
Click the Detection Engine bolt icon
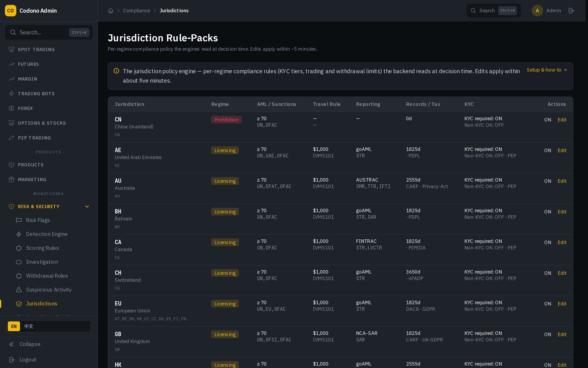coord(19,234)
